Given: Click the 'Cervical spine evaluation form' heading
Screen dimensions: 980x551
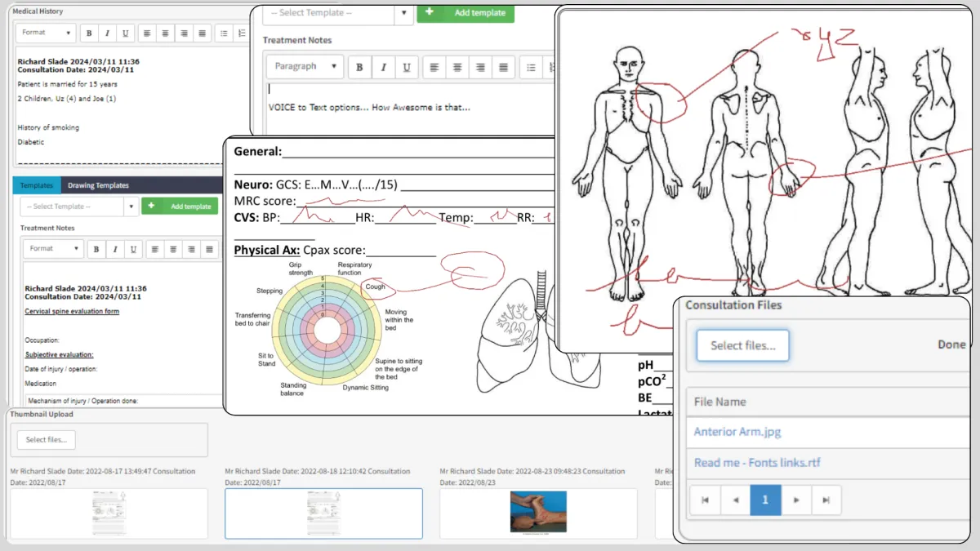Looking at the screenshot, I should tap(72, 311).
